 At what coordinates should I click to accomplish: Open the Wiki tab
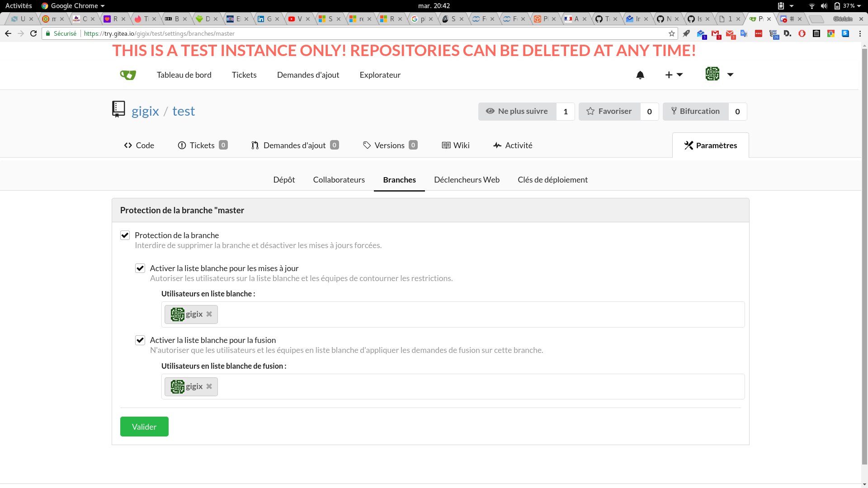[x=456, y=145]
